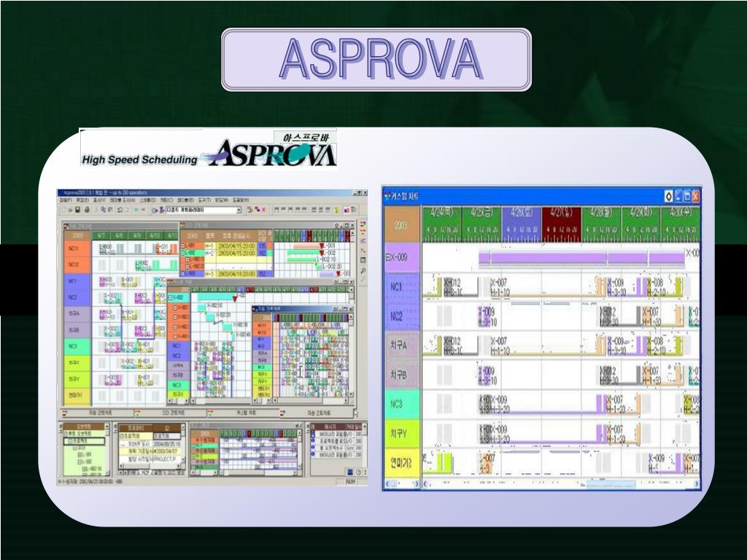This screenshot has height=560, width=747.
Task: Select the 치구B row label in 커스텀 차트
Action: pos(402,375)
